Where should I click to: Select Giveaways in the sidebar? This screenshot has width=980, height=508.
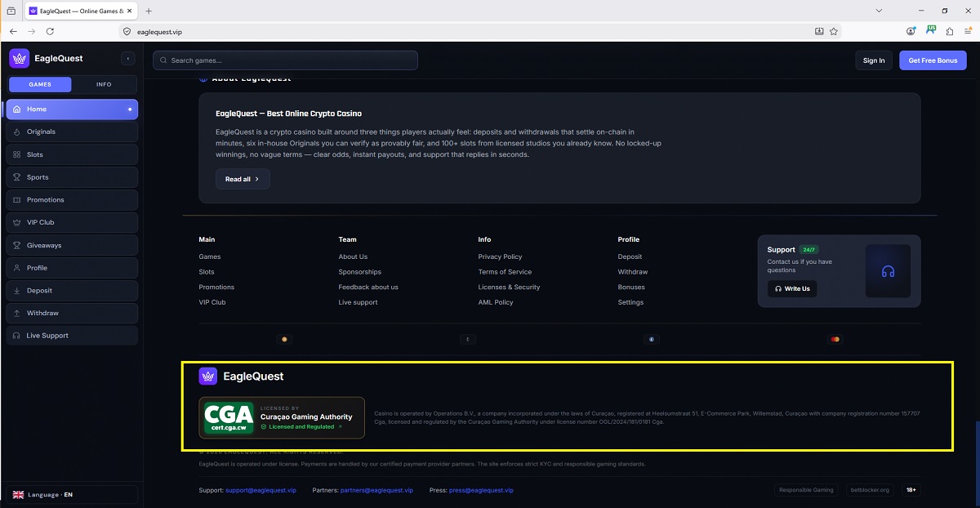[x=72, y=245]
